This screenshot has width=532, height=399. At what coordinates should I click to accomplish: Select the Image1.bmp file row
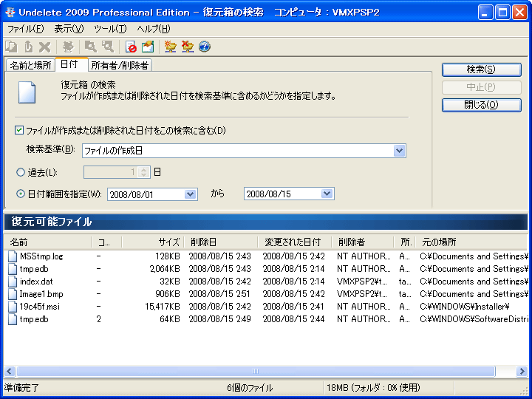[x=266, y=294]
